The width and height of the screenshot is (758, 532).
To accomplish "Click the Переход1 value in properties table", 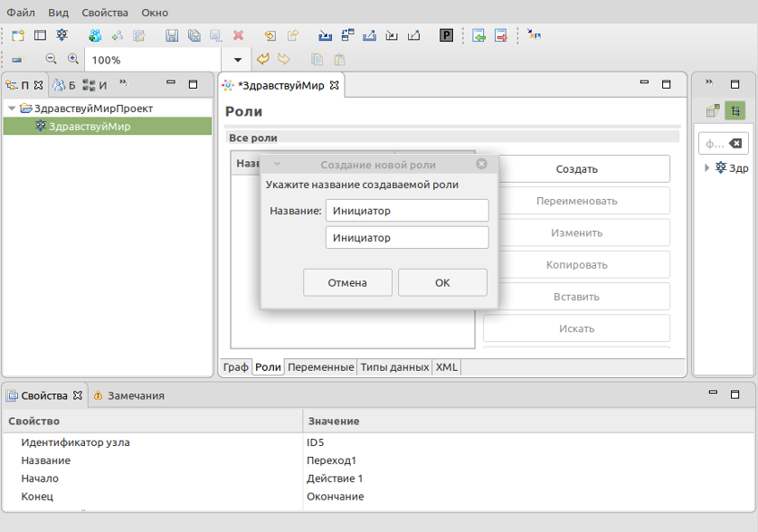I will (331, 461).
